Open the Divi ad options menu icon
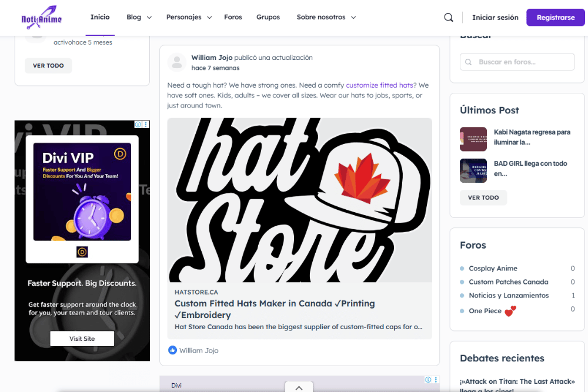Viewport: 588px width, 392px height. [x=146, y=125]
